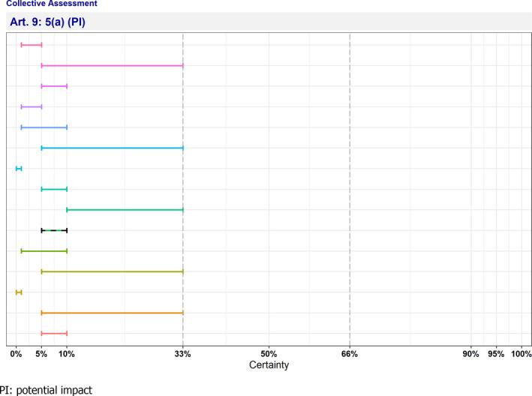Viewport: 532px width, 396px height.
Task: Click the 95% x-axis tick label
Action: (496, 354)
